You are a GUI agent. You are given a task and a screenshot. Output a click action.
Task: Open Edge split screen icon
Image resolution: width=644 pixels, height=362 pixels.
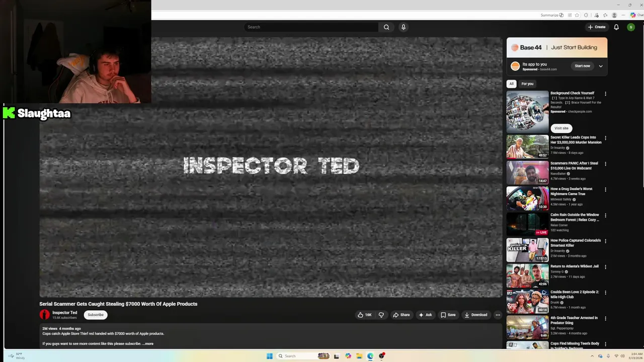click(x=569, y=15)
